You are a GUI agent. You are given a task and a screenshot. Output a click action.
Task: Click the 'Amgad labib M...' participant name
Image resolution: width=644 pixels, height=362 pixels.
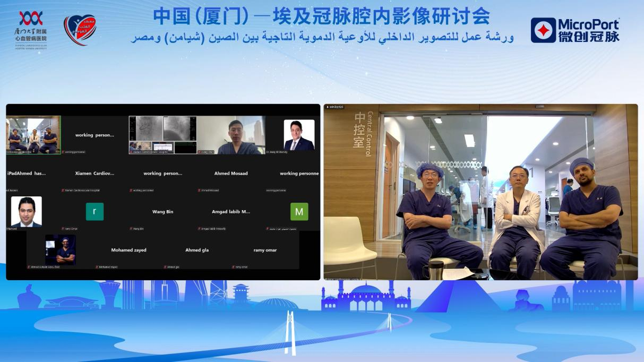231,212
